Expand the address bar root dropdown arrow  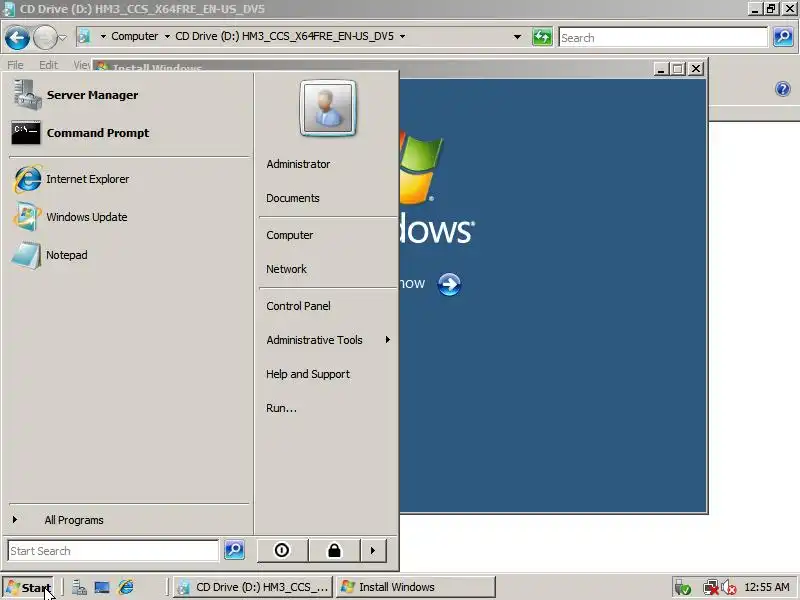[x=103, y=37]
